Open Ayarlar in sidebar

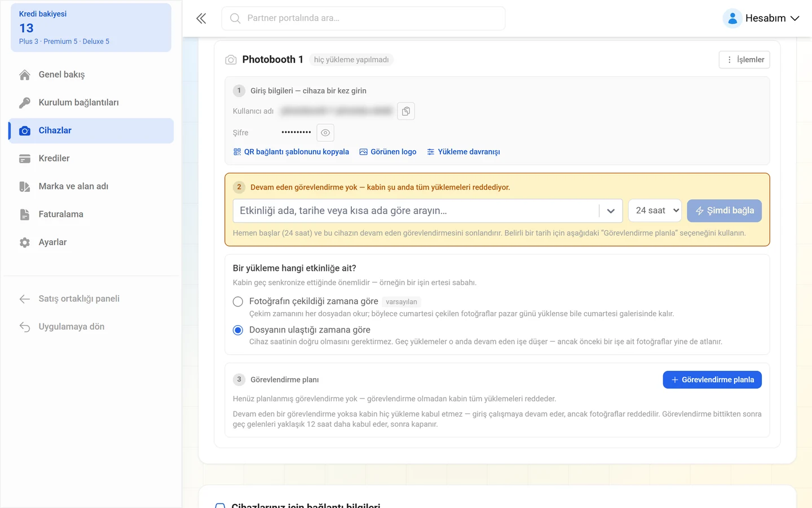(91, 243)
